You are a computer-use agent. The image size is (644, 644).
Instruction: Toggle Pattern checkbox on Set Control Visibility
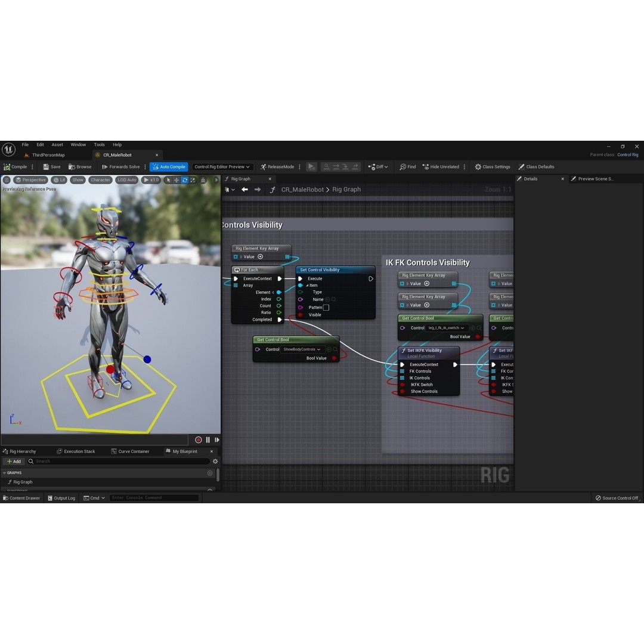point(326,307)
